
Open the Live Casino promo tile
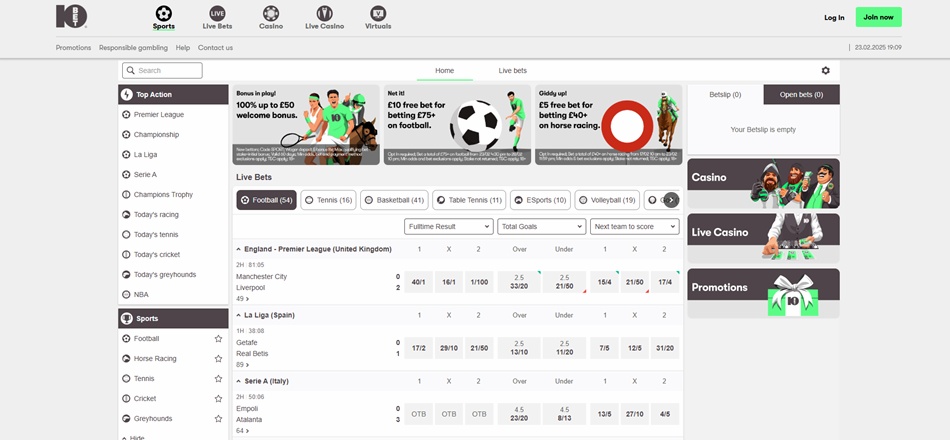point(763,238)
